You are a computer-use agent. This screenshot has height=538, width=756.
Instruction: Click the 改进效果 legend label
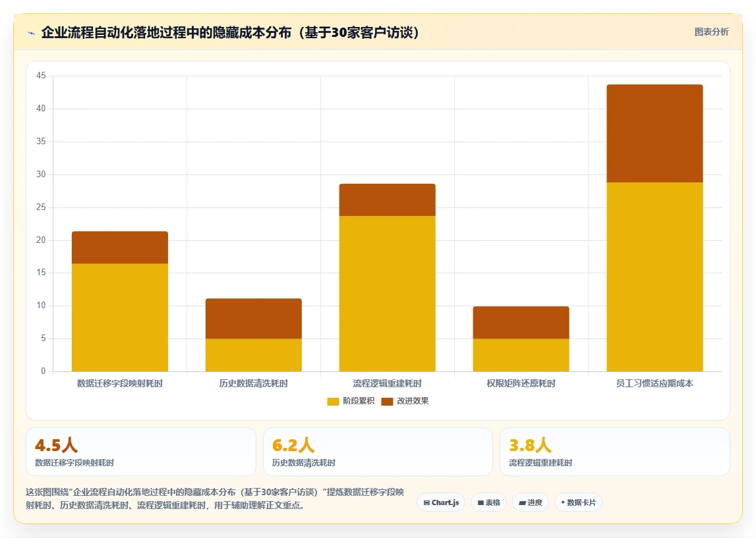click(x=413, y=401)
